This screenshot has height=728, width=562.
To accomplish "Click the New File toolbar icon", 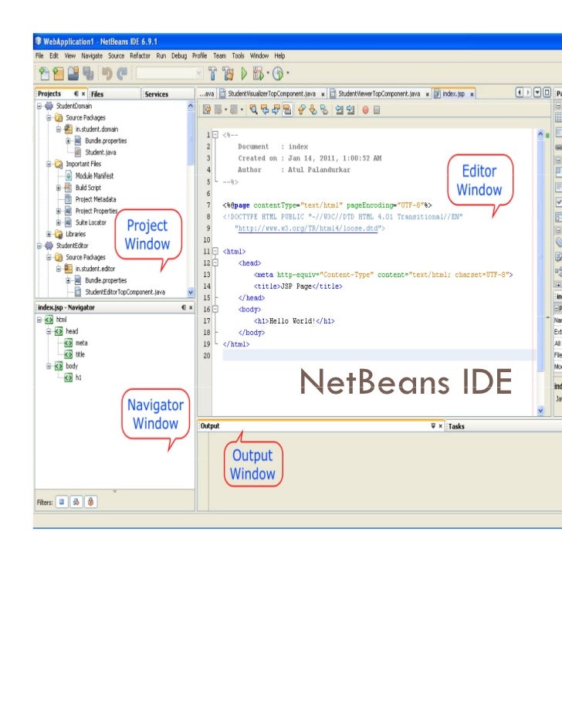I will pyautogui.click(x=44, y=73).
